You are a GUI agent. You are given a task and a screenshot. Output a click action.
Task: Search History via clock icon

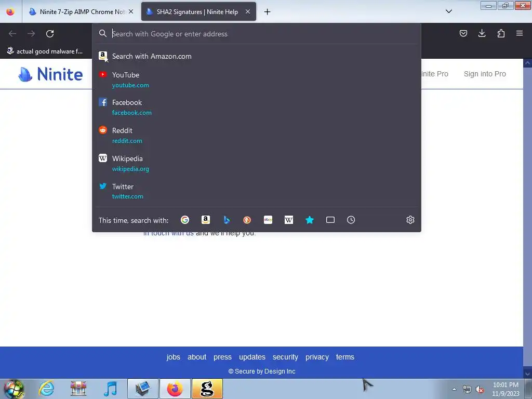pos(351,220)
